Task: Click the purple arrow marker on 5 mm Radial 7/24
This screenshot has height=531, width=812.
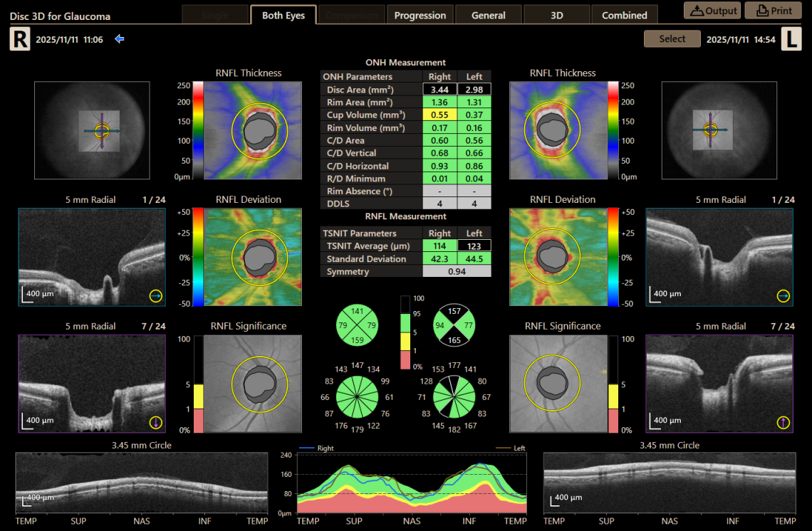Action: click(156, 421)
